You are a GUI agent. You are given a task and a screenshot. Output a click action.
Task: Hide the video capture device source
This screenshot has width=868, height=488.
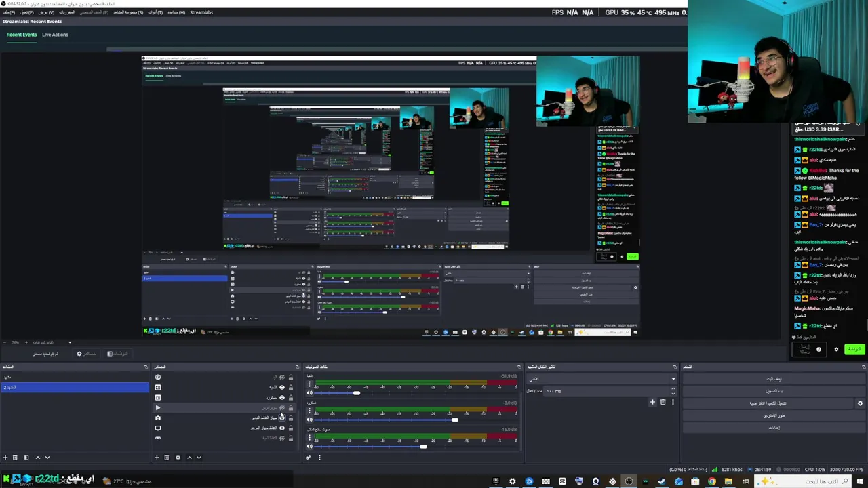282,418
